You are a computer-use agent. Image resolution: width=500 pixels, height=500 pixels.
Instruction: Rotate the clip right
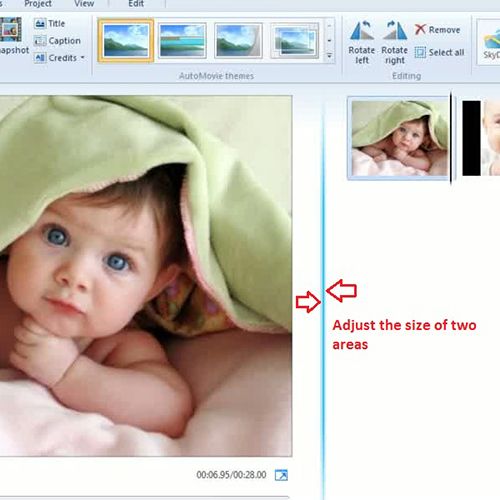pyautogui.click(x=395, y=42)
